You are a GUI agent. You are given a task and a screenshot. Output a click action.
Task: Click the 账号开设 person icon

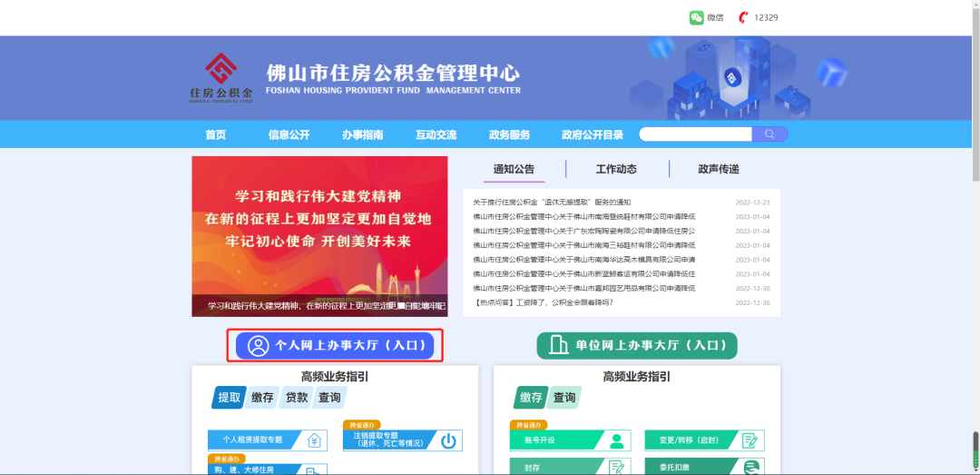coord(617,440)
